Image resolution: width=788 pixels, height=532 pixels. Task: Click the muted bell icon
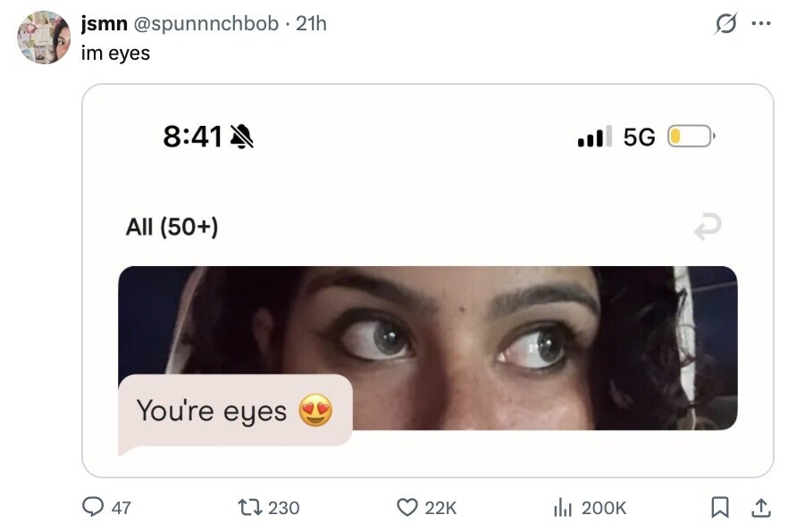click(x=241, y=136)
